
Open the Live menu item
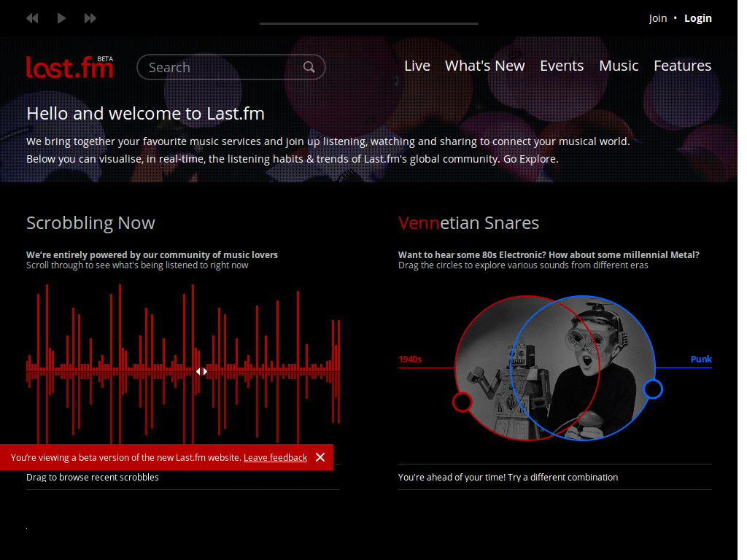click(417, 66)
